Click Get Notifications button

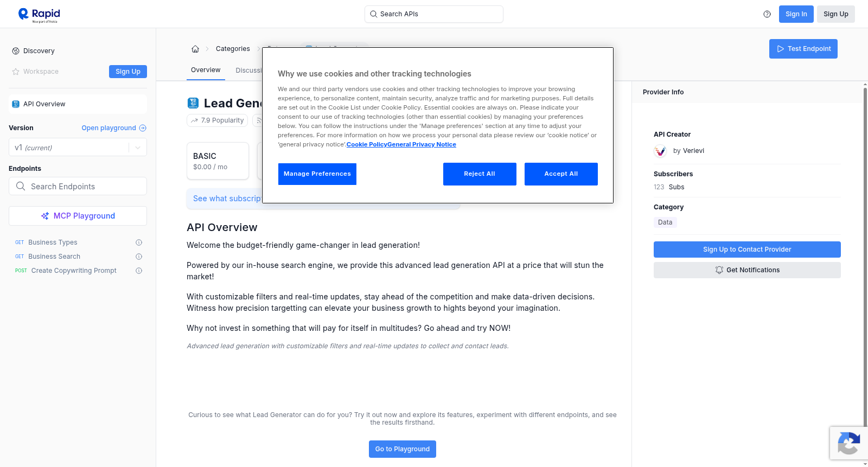tap(747, 270)
